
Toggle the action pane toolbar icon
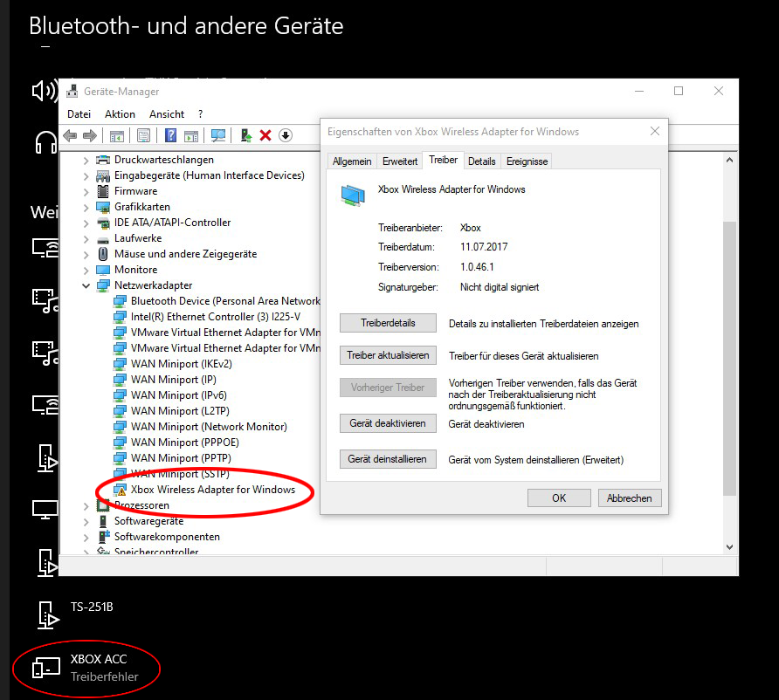pyautogui.click(x=191, y=135)
